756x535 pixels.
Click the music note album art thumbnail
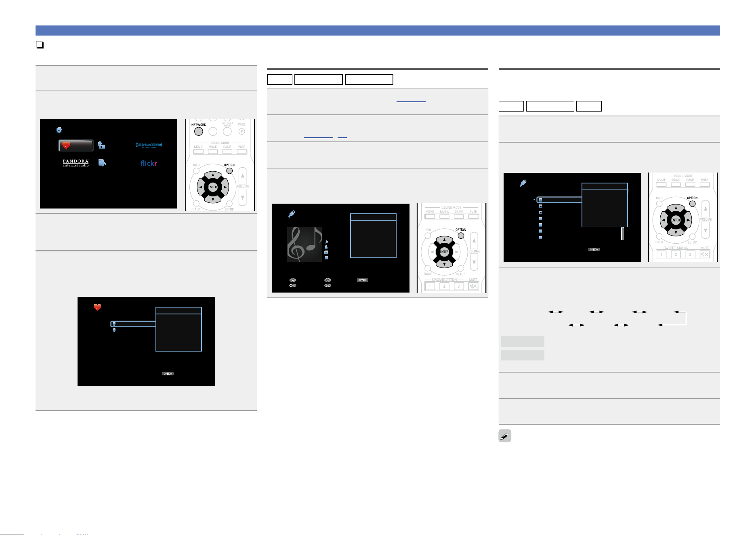(304, 244)
